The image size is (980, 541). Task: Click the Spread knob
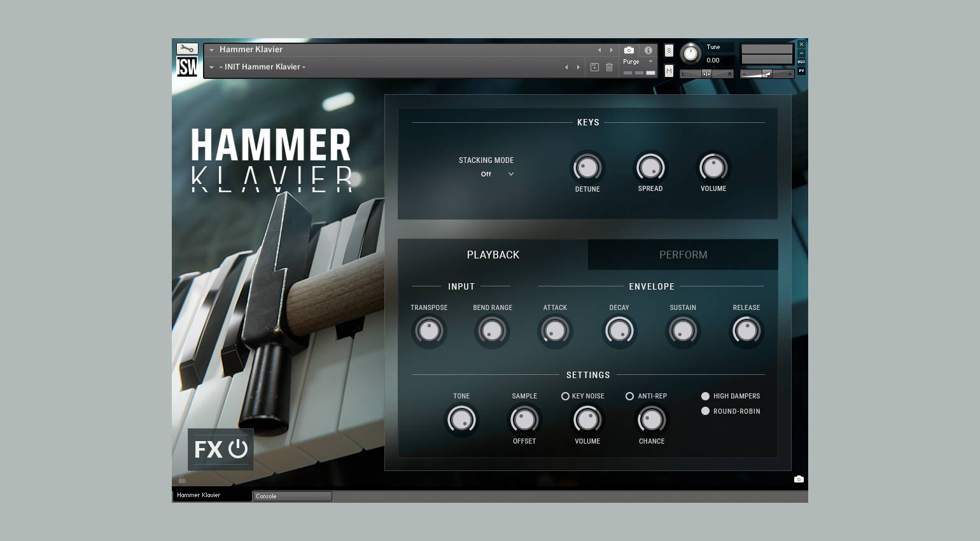pos(650,168)
